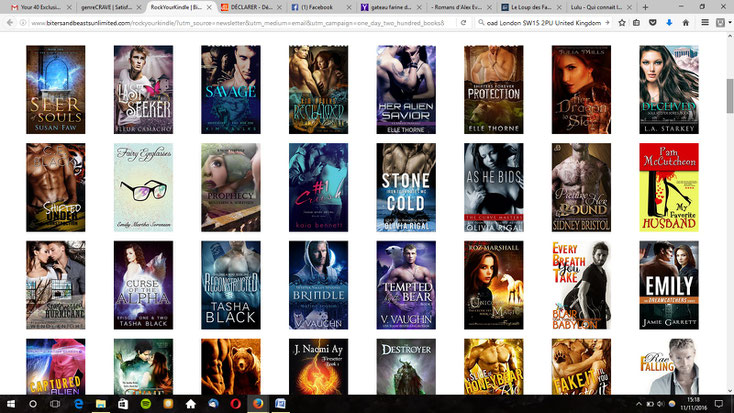Click the URL address bar
The height and width of the screenshot is (413, 734).
pos(238,22)
